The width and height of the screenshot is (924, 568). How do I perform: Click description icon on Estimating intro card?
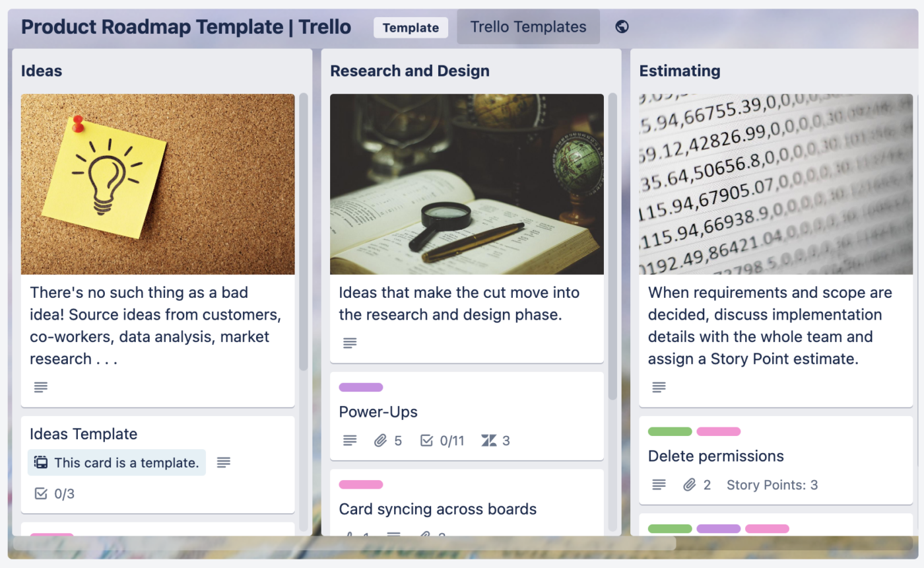point(659,387)
